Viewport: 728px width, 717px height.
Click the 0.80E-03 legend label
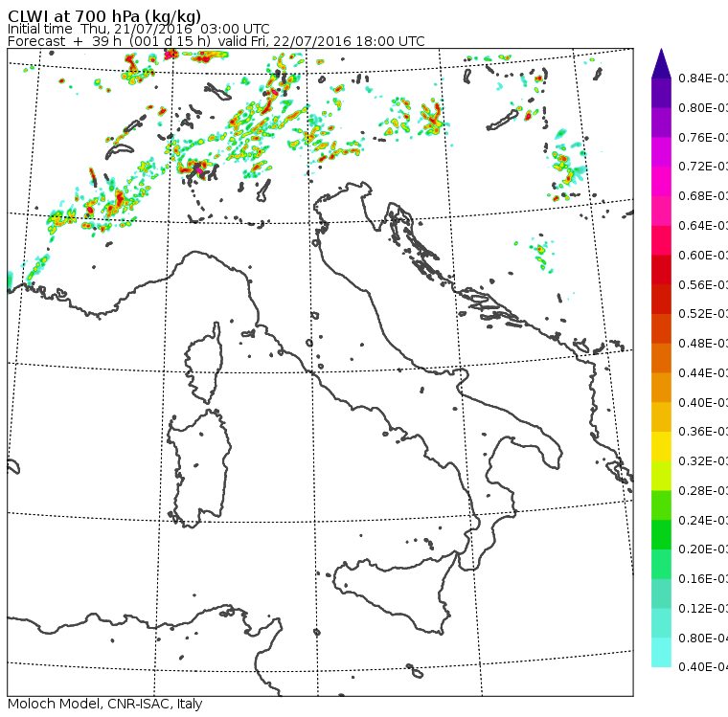tap(703, 107)
